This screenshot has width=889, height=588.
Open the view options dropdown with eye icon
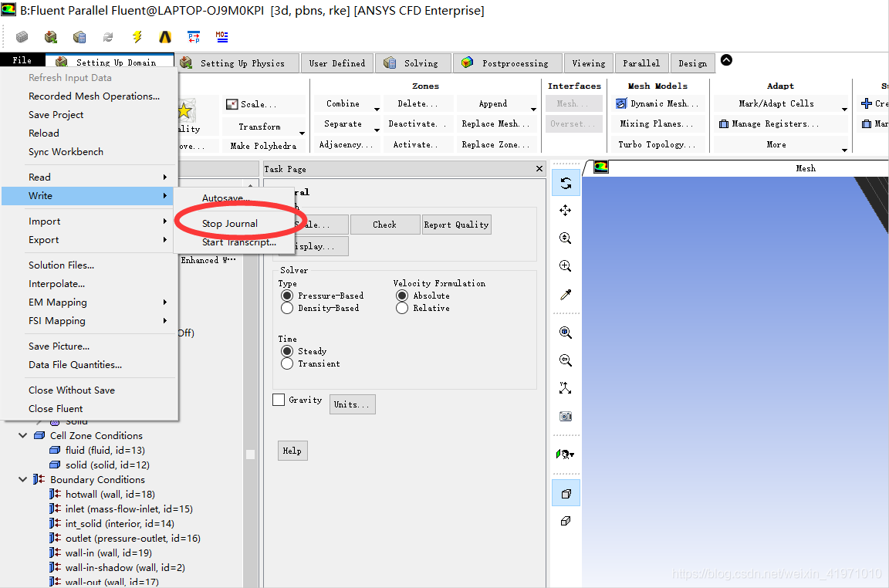(566, 455)
